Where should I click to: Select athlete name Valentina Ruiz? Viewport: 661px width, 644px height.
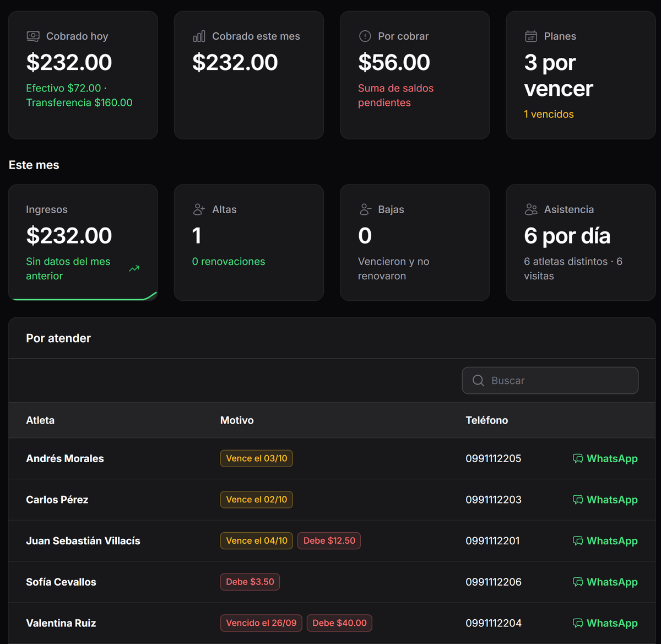point(61,623)
